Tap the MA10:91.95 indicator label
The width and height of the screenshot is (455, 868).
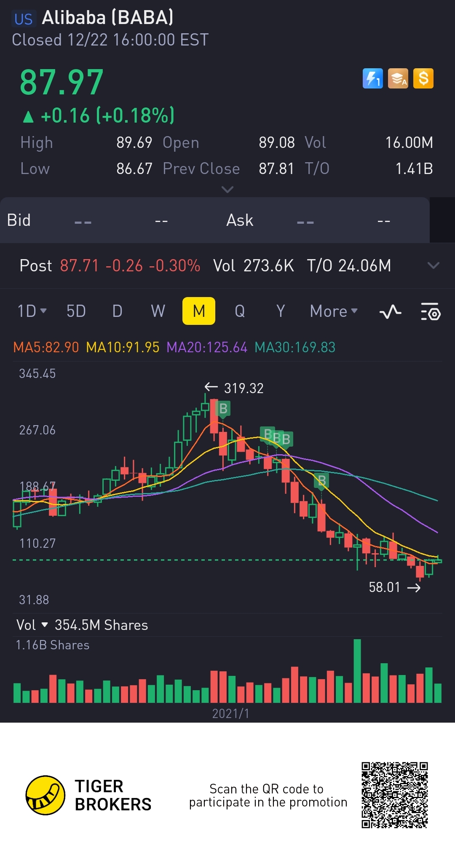tap(123, 347)
